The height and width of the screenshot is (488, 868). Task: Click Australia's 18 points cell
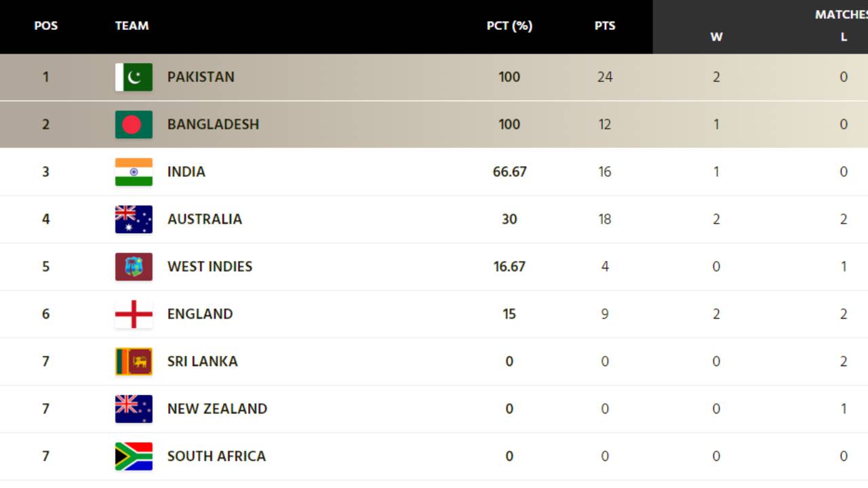click(605, 219)
